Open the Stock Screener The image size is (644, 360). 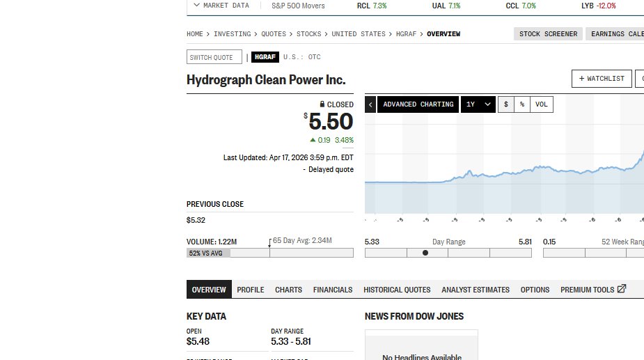pyautogui.click(x=548, y=33)
